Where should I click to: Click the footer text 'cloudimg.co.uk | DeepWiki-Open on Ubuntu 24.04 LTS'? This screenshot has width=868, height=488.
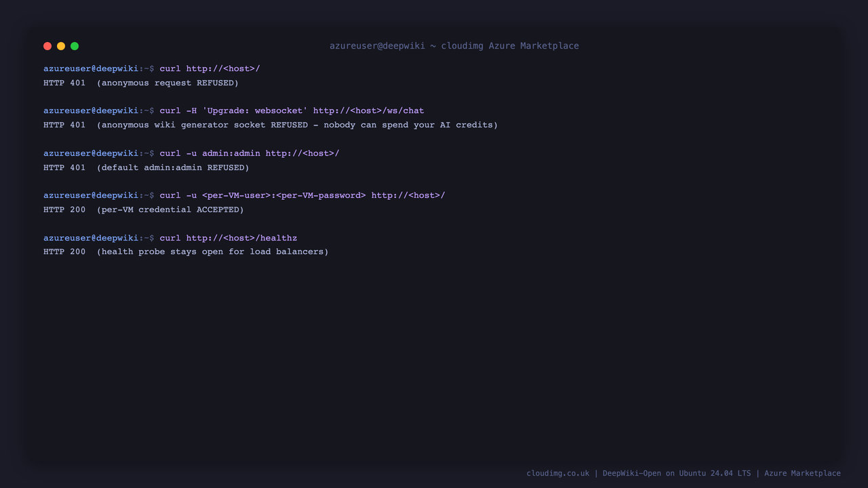tap(639, 473)
